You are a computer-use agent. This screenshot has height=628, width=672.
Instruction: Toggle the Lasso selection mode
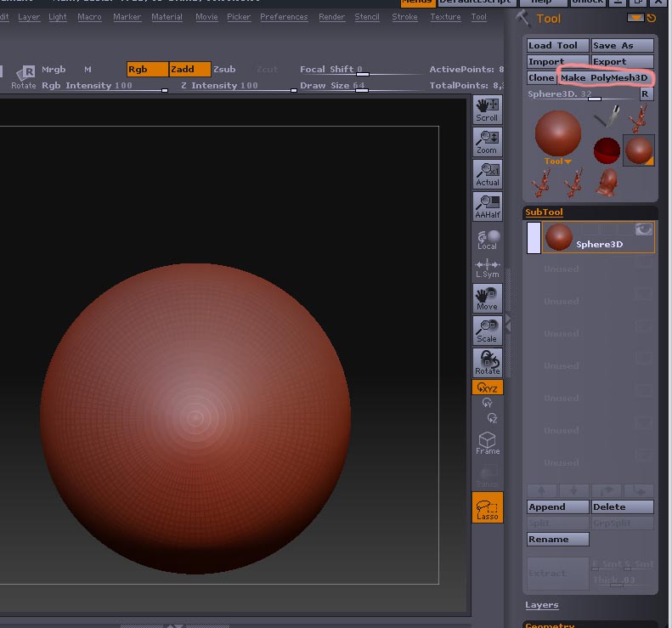(x=488, y=507)
